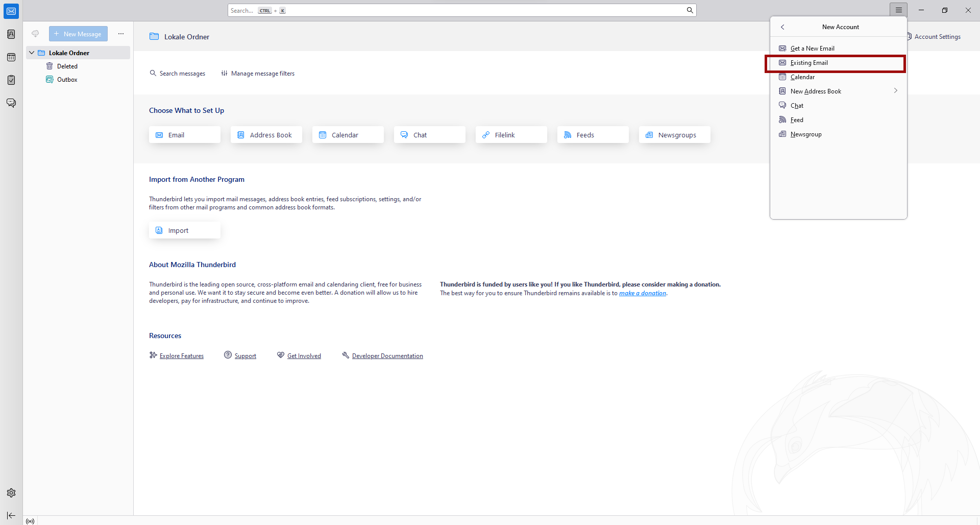Expand New Address Book submenu
This screenshot has height=525, width=980.
(x=838, y=91)
